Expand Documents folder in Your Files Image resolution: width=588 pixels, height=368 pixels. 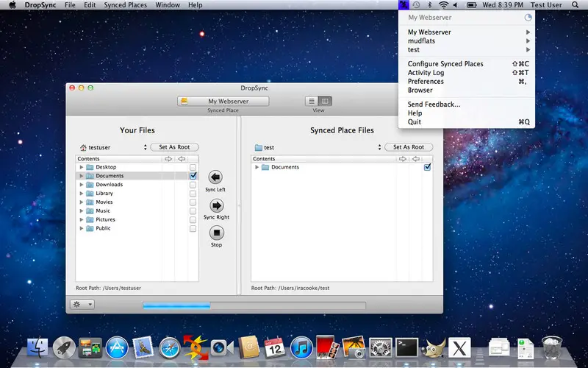point(82,176)
